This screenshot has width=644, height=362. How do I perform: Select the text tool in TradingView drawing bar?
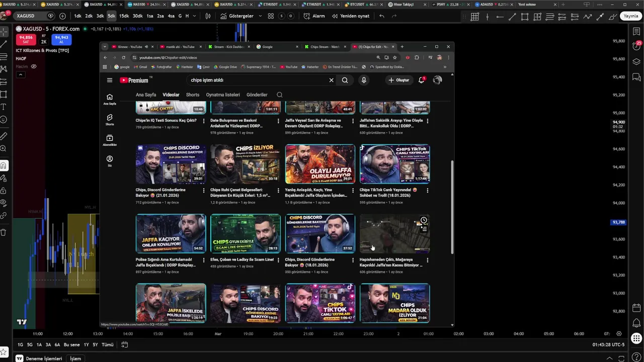click(x=4, y=107)
